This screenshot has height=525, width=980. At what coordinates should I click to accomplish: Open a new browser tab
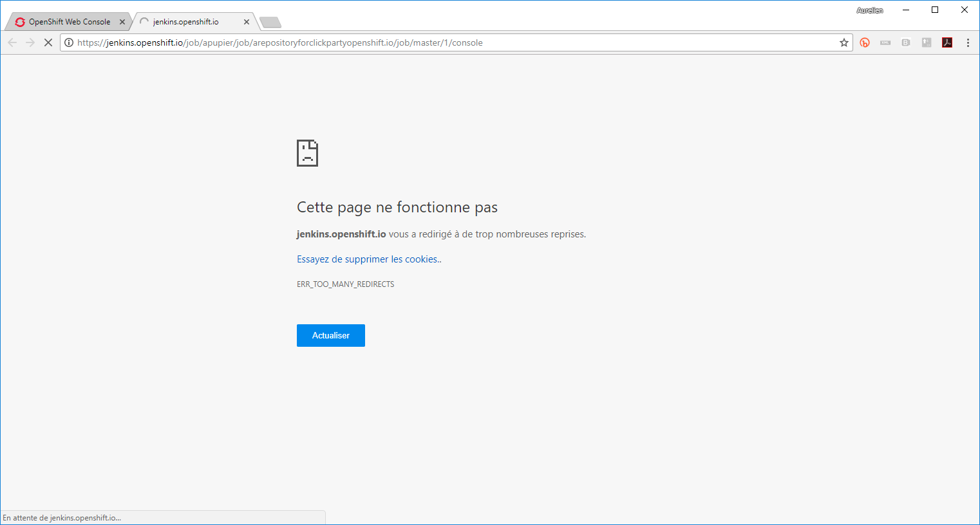click(270, 21)
